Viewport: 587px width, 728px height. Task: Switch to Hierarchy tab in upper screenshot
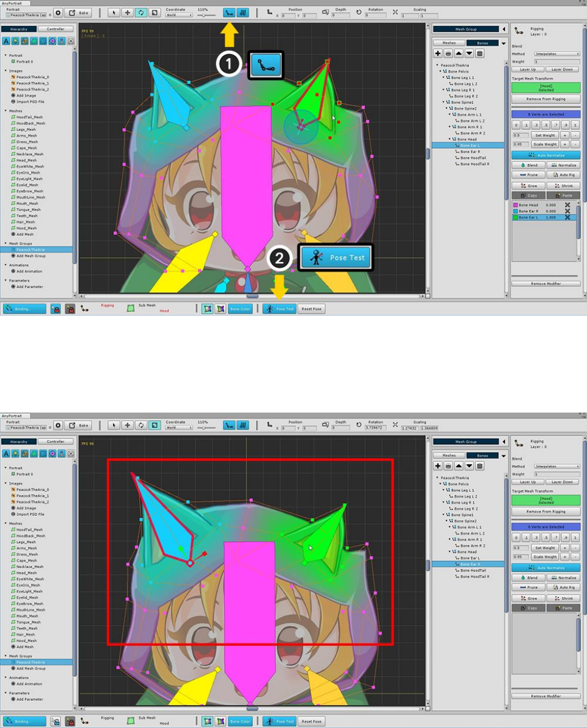pyautogui.click(x=19, y=29)
